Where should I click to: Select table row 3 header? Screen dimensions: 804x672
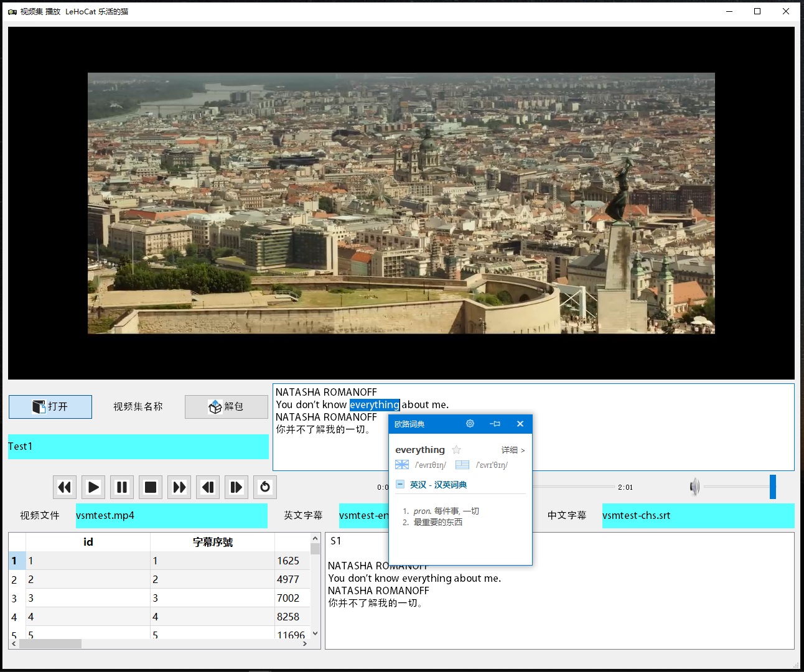tap(17, 598)
